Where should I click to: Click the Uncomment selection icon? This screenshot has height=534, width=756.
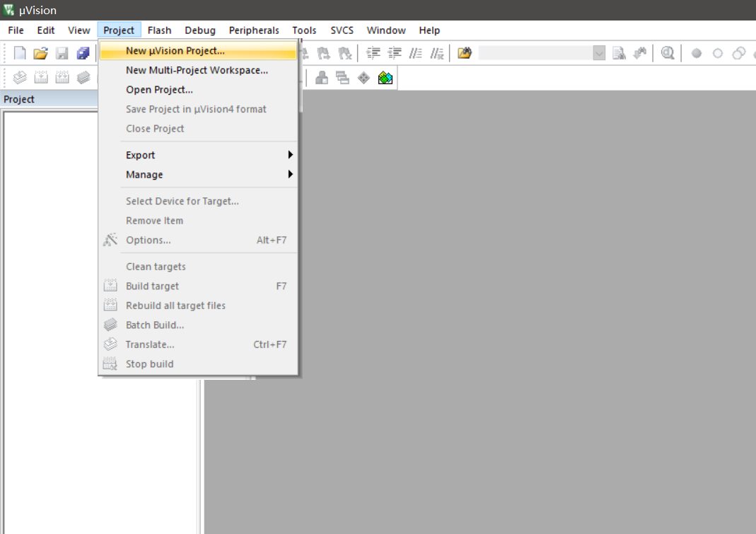coord(437,53)
